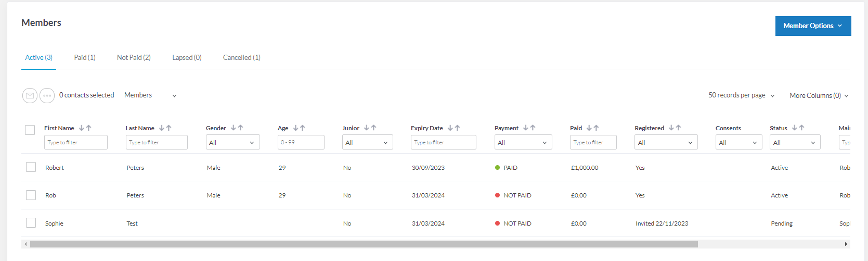Click the Age range filter field

301,142
